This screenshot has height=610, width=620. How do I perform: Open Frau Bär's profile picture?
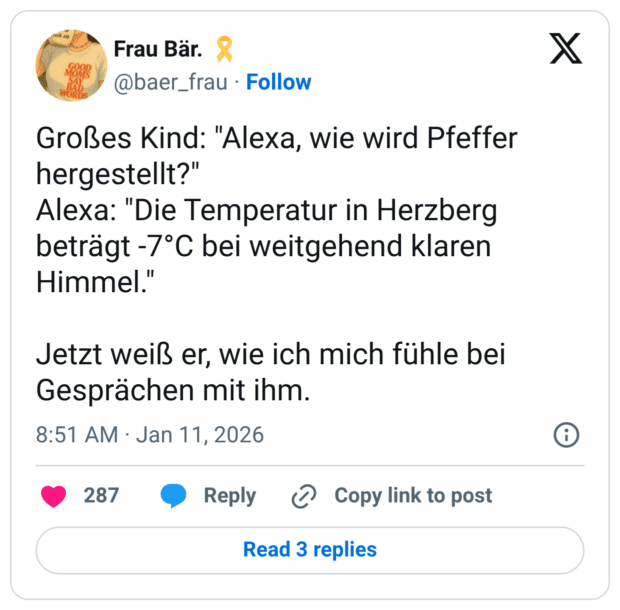coord(71,65)
